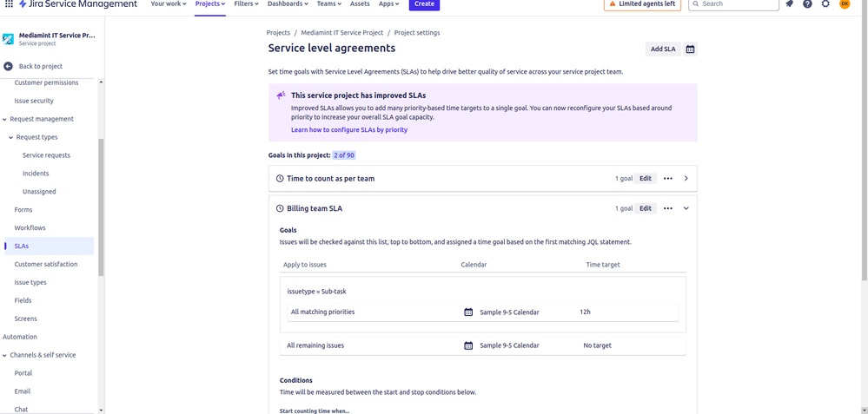This screenshot has width=868, height=414.
Task: Open Screens settings
Action: tap(25, 319)
